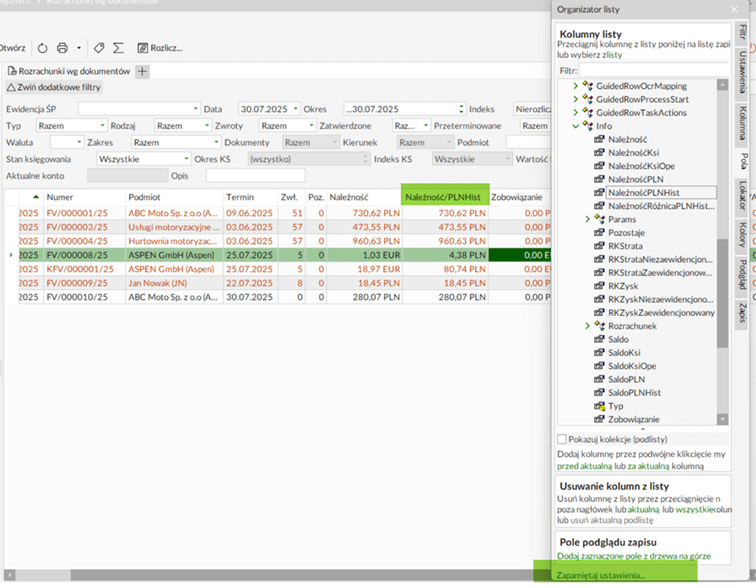
Task: Expand the Params tree node
Action: [587, 219]
